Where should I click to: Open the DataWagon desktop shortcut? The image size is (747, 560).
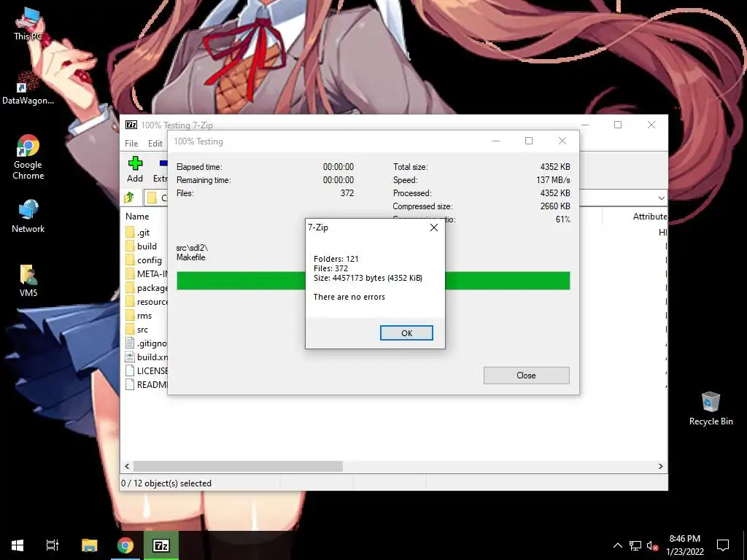tap(28, 88)
